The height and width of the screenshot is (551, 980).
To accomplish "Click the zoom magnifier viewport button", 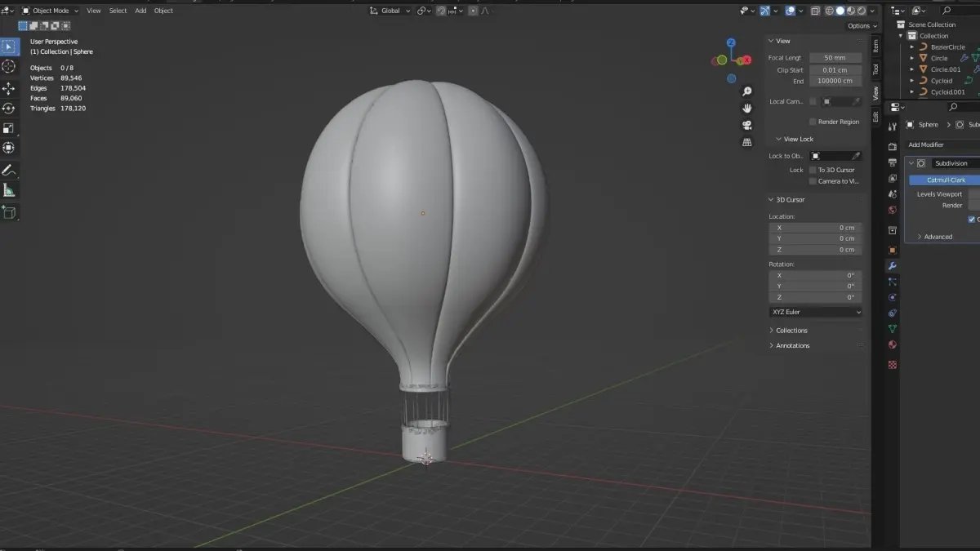I will (x=746, y=91).
